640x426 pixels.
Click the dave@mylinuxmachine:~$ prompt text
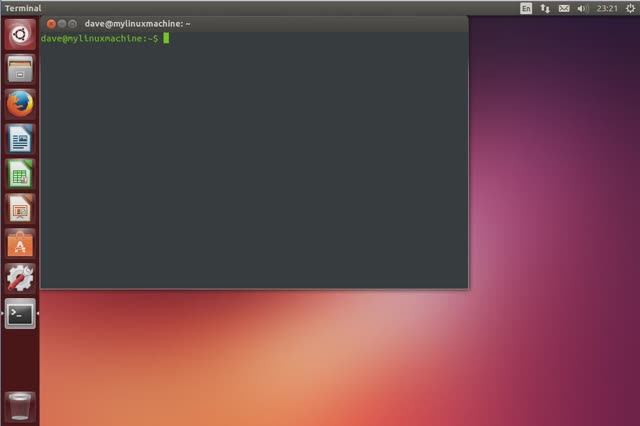click(x=100, y=38)
